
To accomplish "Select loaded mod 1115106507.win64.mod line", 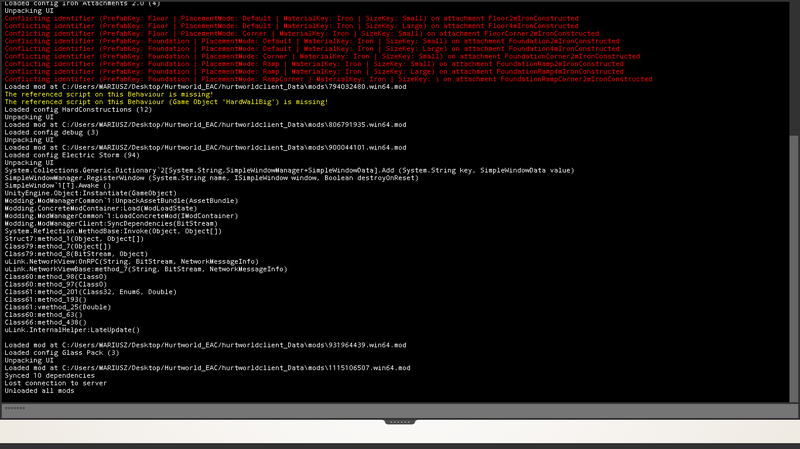I will pyautogui.click(x=207, y=368).
